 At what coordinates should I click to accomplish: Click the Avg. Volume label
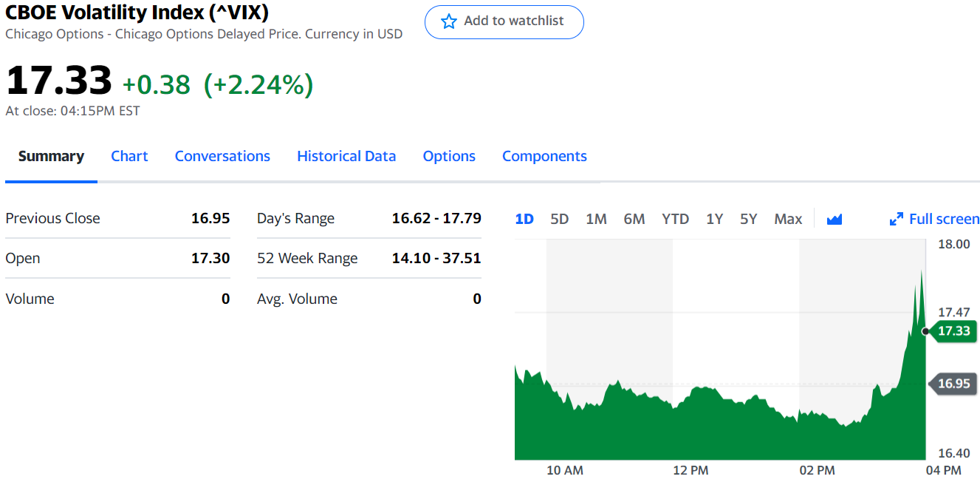[x=297, y=299]
